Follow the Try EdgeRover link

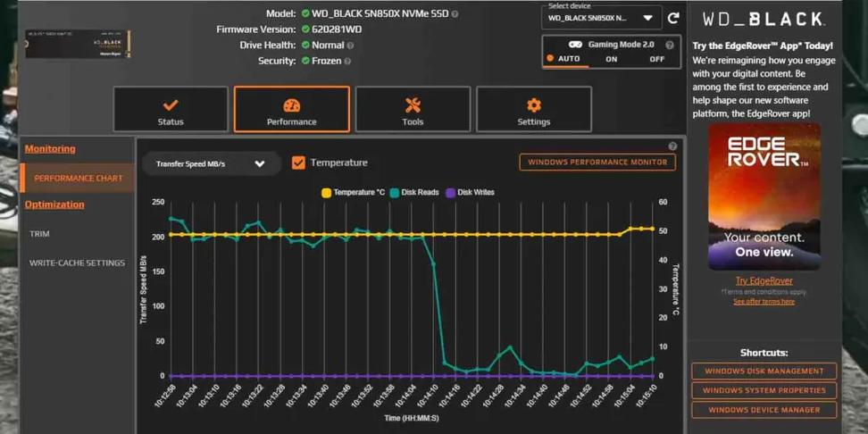[x=764, y=281]
